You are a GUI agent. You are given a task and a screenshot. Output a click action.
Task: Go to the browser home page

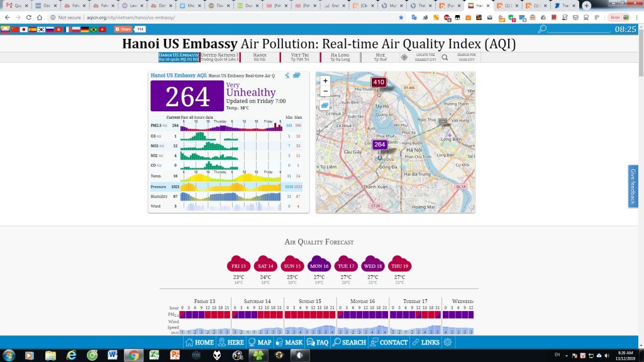pos(40,18)
